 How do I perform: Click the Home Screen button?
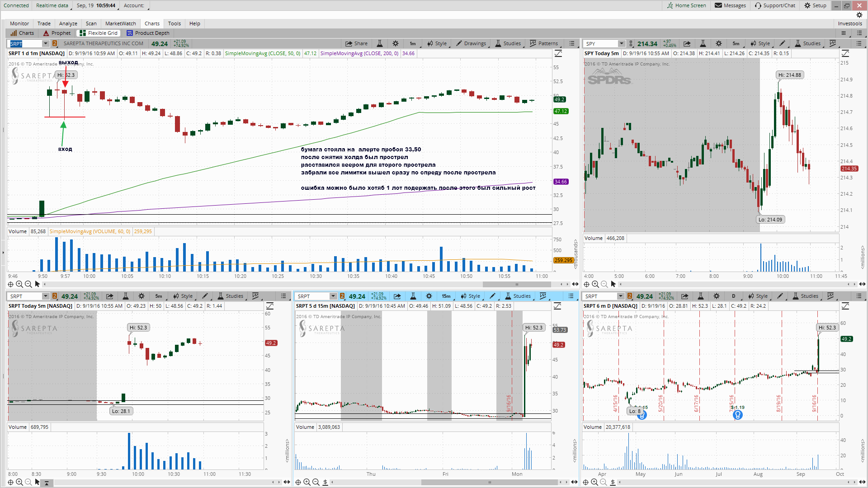[686, 5]
